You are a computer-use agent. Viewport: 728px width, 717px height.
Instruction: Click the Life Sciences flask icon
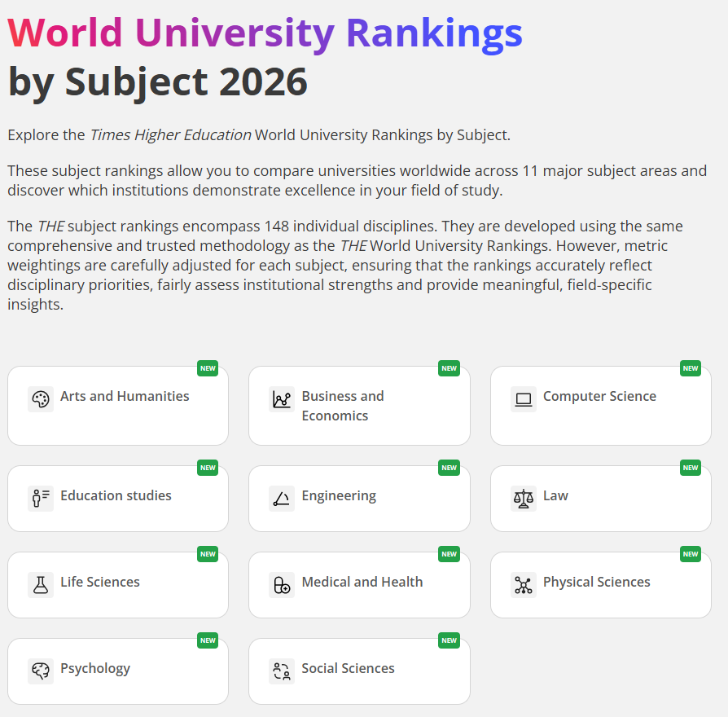tap(41, 584)
